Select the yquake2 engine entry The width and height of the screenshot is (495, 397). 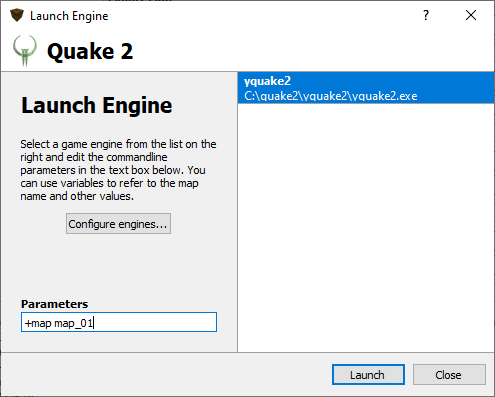(366, 88)
